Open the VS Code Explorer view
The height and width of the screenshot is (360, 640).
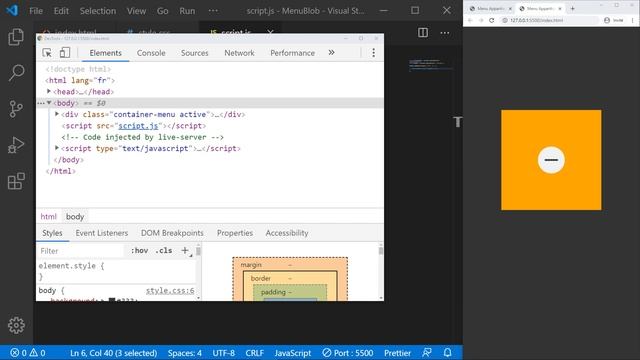pyautogui.click(x=16, y=37)
